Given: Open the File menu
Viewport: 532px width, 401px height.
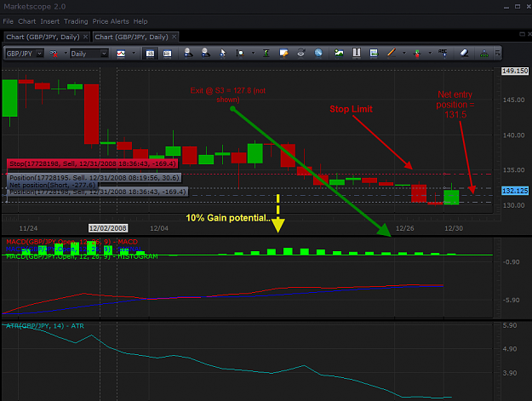Looking at the screenshot, I should [9, 21].
